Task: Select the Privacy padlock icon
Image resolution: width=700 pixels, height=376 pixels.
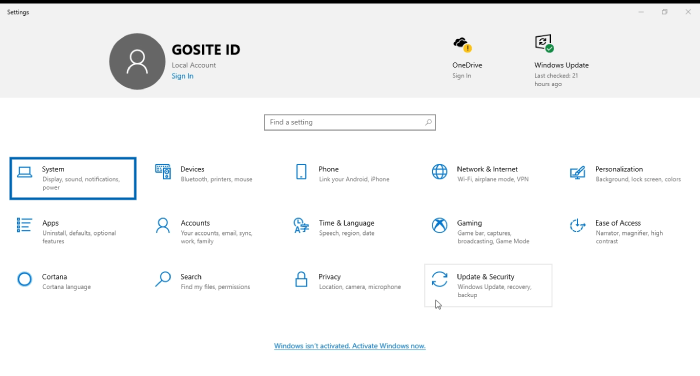Action: 301,279
